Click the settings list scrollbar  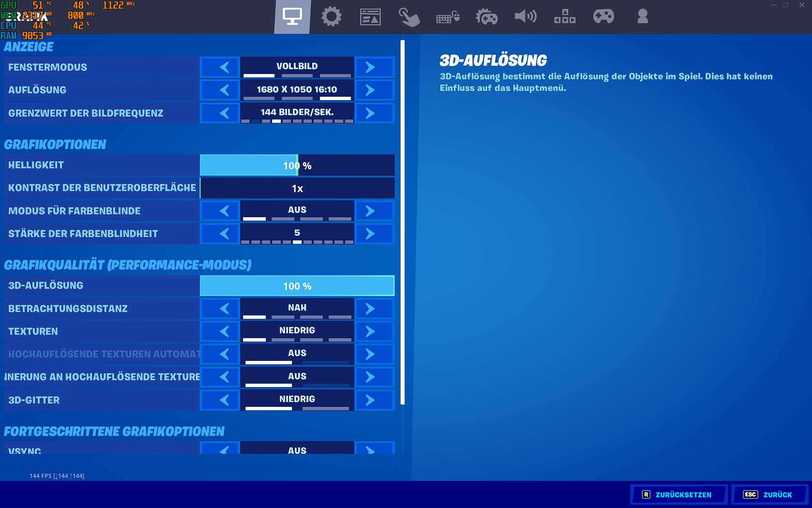pyautogui.click(x=403, y=223)
